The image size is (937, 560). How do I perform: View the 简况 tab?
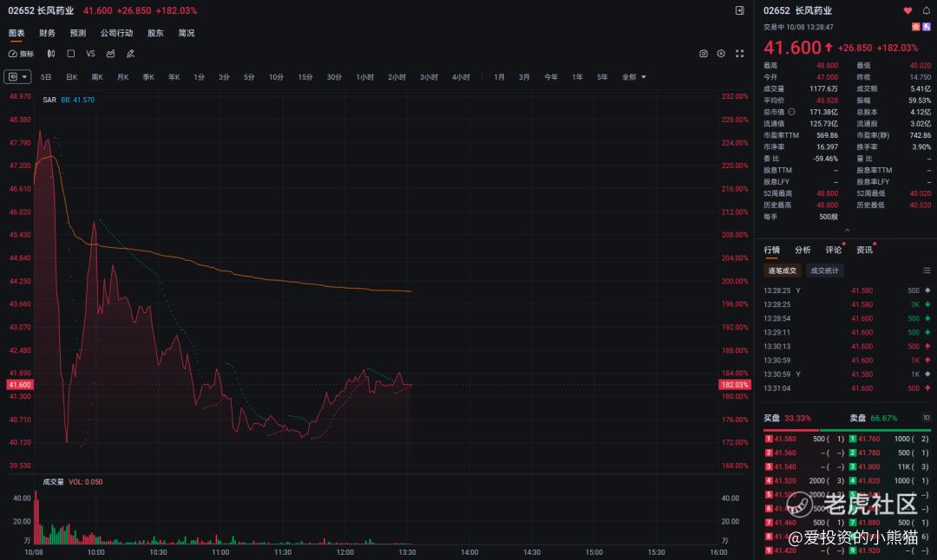click(187, 33)
